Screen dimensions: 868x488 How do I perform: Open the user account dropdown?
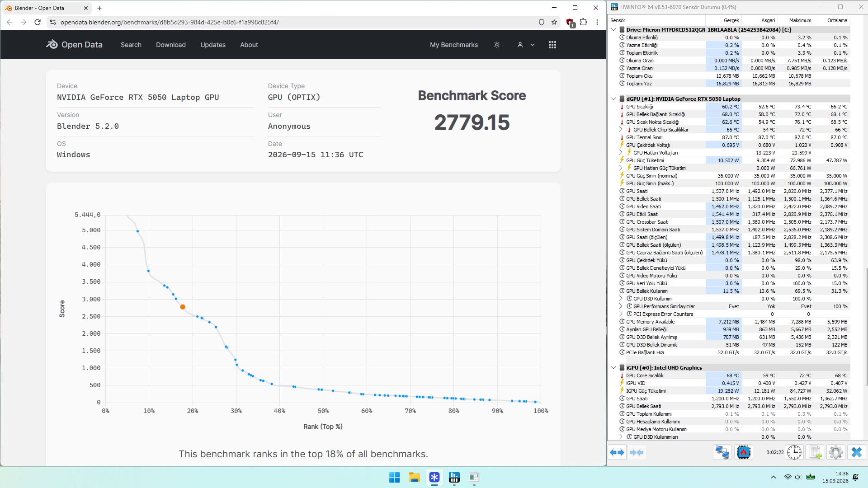tap(526, 45)
